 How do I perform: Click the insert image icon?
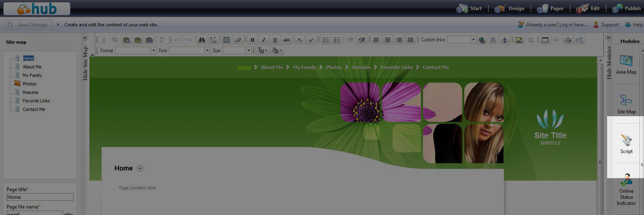click(519, 40)
